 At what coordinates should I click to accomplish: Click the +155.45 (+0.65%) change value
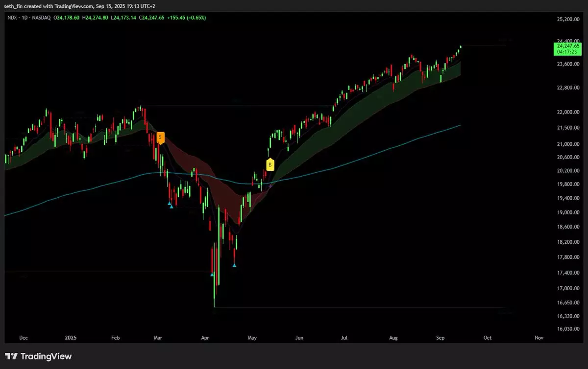click(186, 18)
